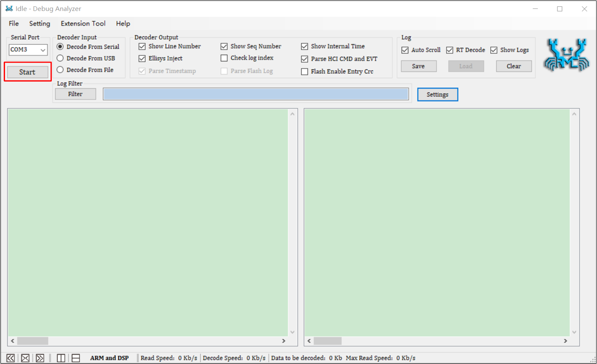
Task: Switch to horizontal split pane layout icon
Action: (x=76, y=358)
